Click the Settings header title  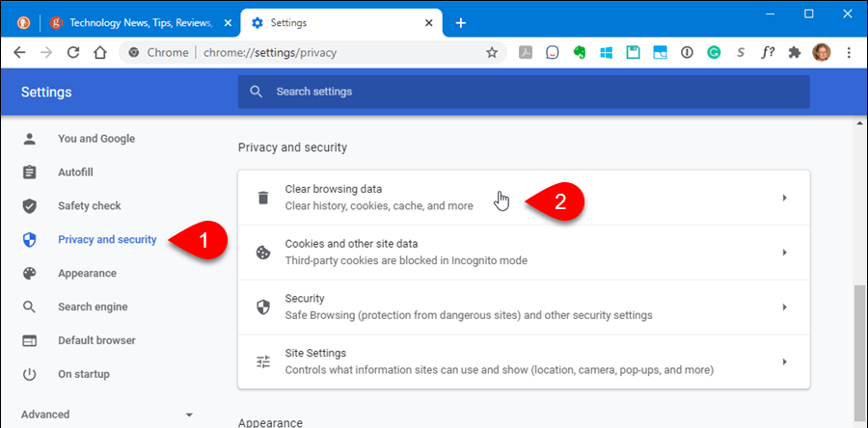pyautogui.click(x=46, y=92)
